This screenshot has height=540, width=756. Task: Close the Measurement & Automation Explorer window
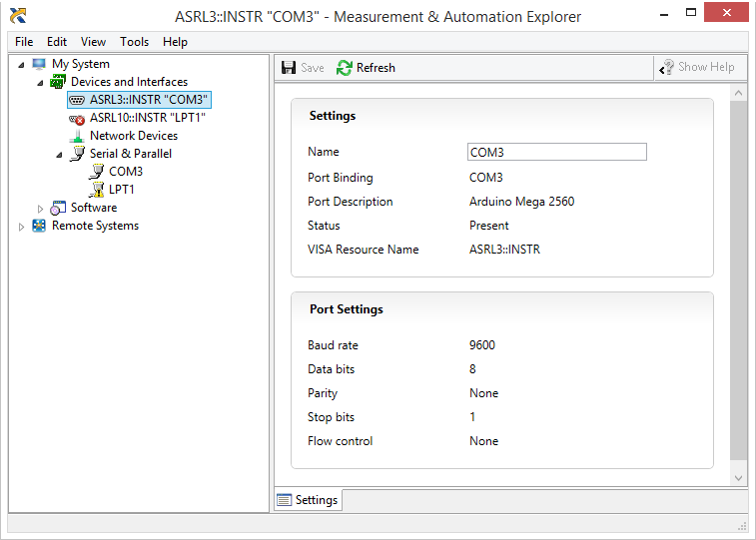[727, 13]
